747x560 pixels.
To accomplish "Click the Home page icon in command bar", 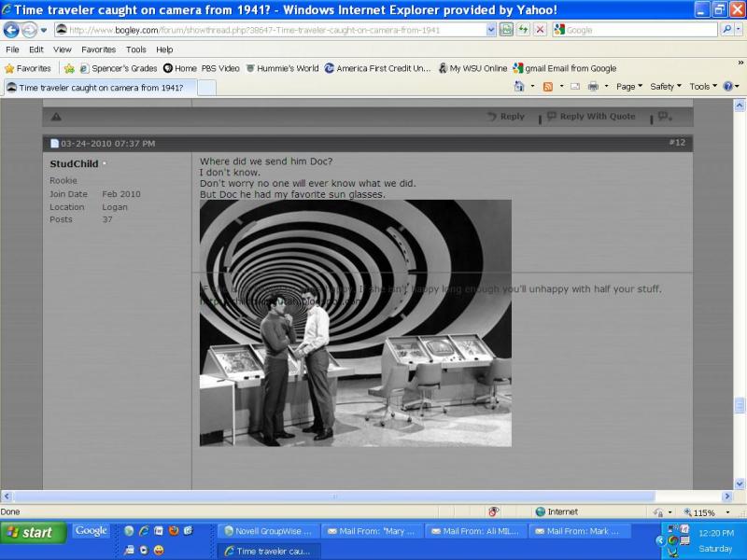I will [519, 86].
